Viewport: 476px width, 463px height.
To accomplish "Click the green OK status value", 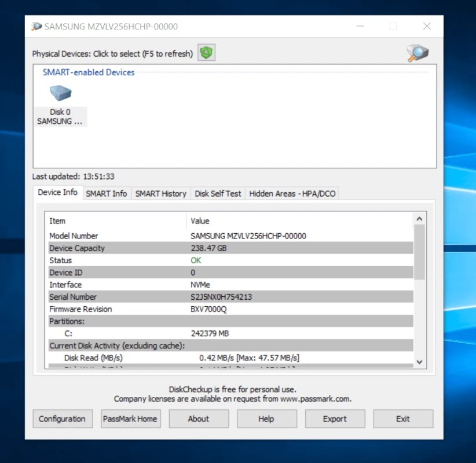I will [x=196, y=260].
